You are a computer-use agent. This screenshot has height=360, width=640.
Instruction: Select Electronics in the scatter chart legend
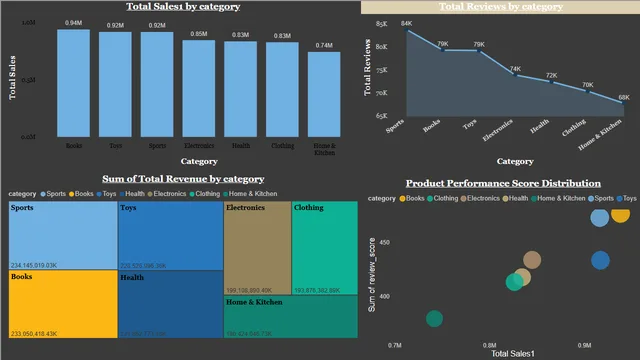[480, 198]
